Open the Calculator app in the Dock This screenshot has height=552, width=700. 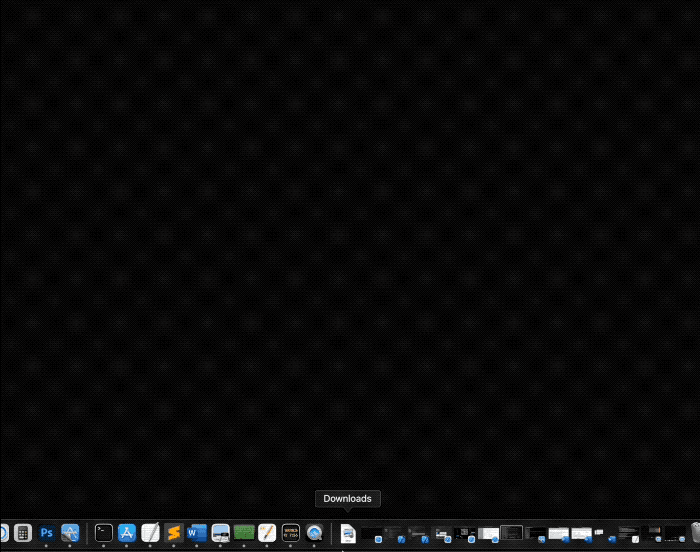pyautogui.click(x=23, y=533)
